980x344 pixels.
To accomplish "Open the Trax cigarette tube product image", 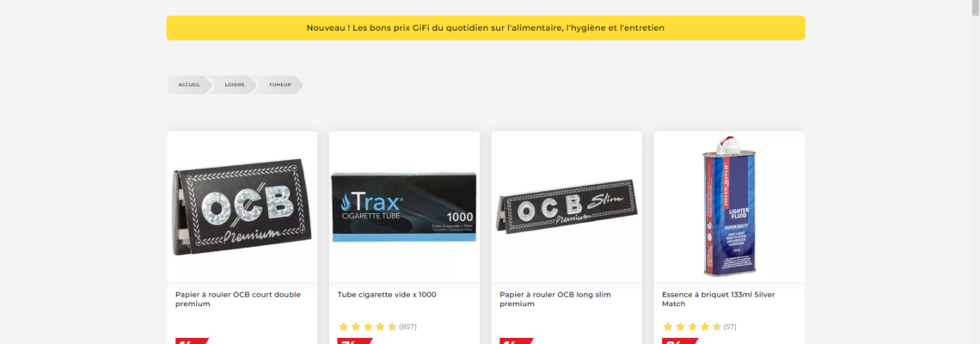I will (x=404, y=206).
